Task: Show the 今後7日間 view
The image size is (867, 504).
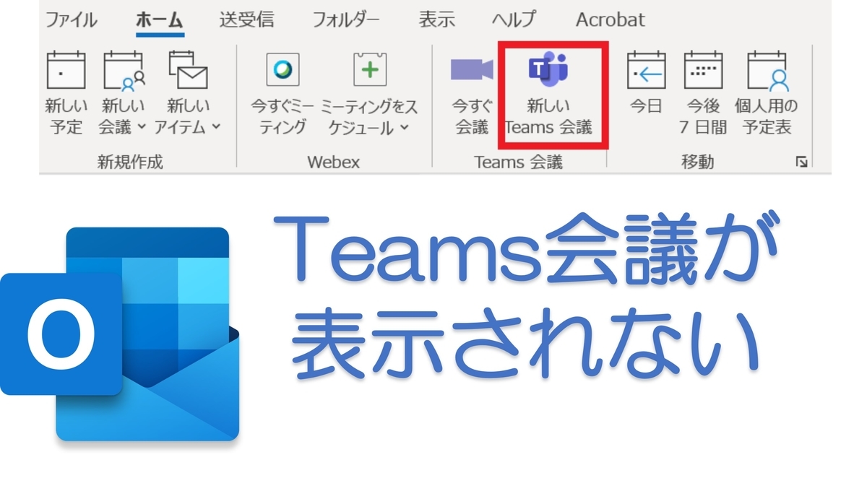Action: coord(703,94)
